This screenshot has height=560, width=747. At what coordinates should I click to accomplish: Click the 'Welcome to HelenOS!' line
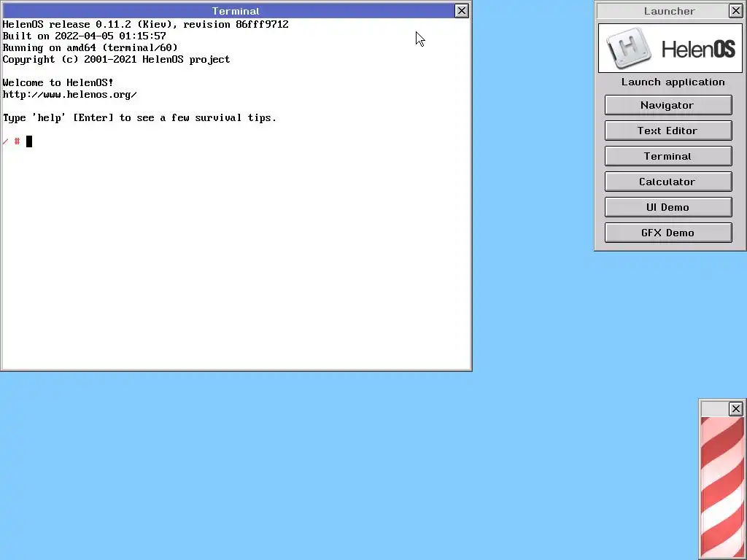(58, 82)
